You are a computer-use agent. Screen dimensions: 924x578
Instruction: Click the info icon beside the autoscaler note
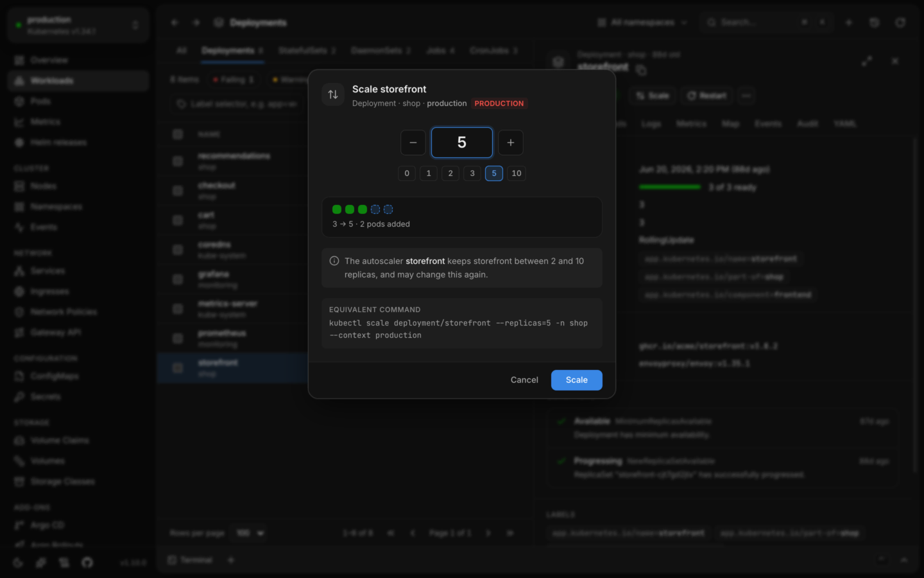334,261
